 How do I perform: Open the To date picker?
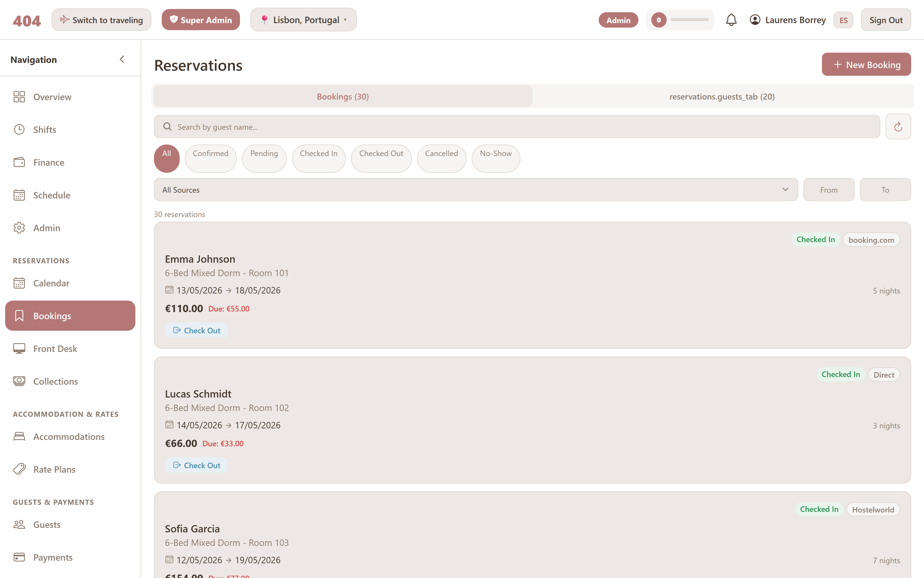(885, 190)
